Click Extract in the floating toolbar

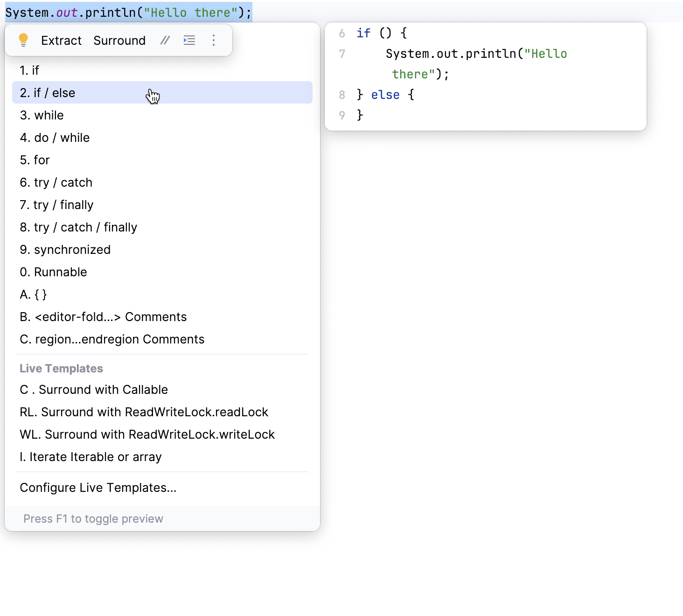tap(61, 41)
